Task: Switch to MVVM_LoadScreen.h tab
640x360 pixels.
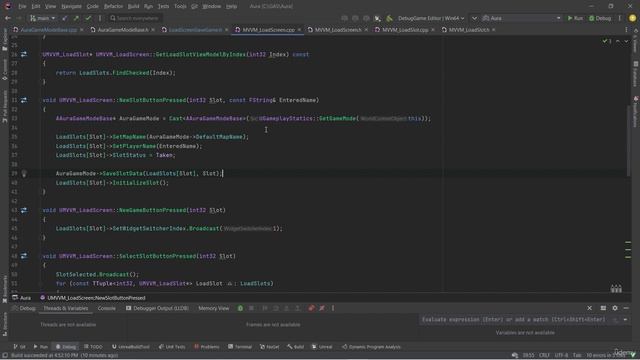Action: pyautogui.click(x=338, y=30)
